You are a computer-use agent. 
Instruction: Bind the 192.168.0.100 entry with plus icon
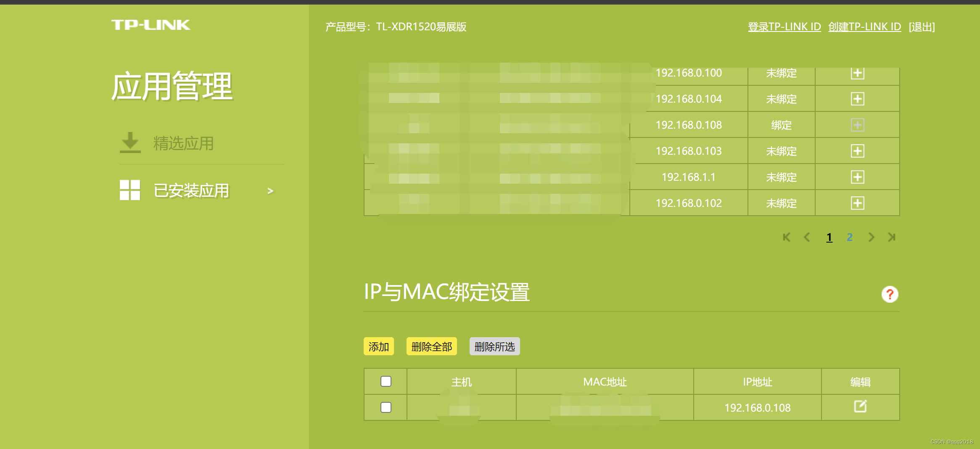point(858,73)
